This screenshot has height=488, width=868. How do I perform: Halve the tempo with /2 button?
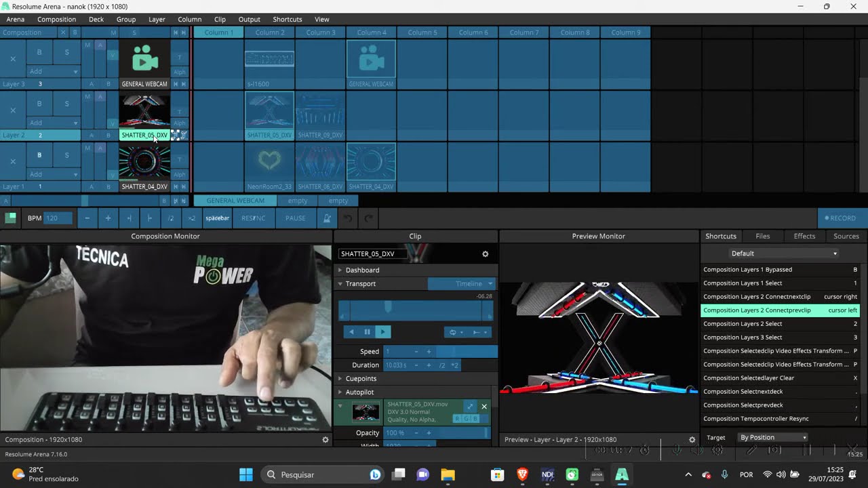[x=171, y=218]
